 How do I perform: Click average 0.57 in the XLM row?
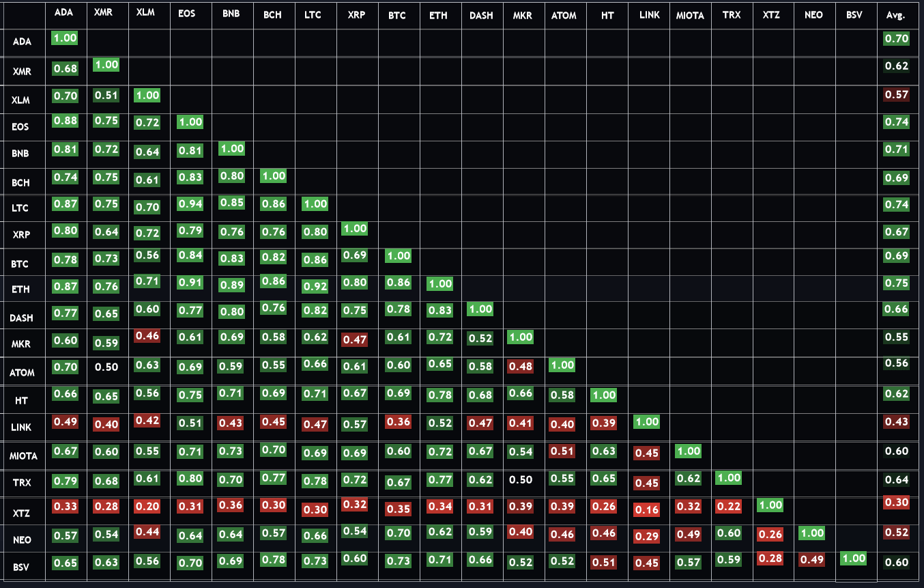click(896, 94)
